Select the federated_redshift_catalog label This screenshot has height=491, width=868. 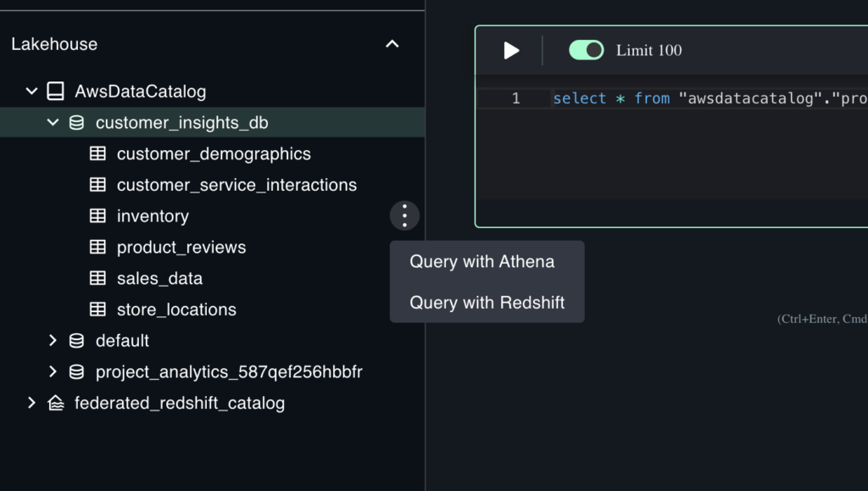180,403
